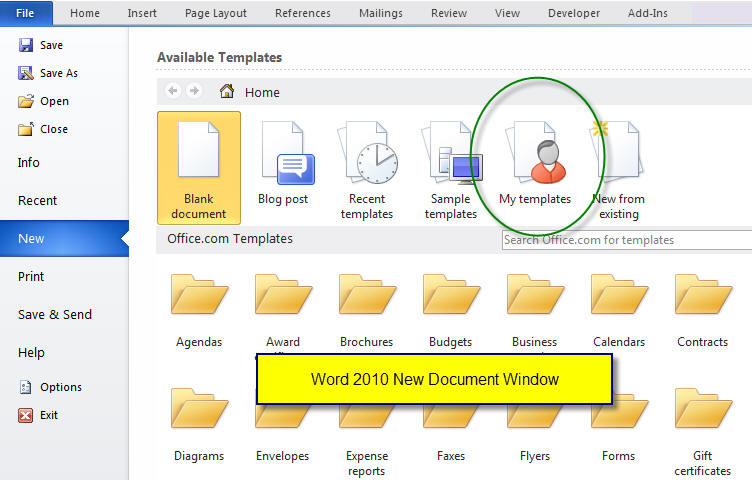
Task: Click the Save As label in sidebar
Action: click(59, 73)
